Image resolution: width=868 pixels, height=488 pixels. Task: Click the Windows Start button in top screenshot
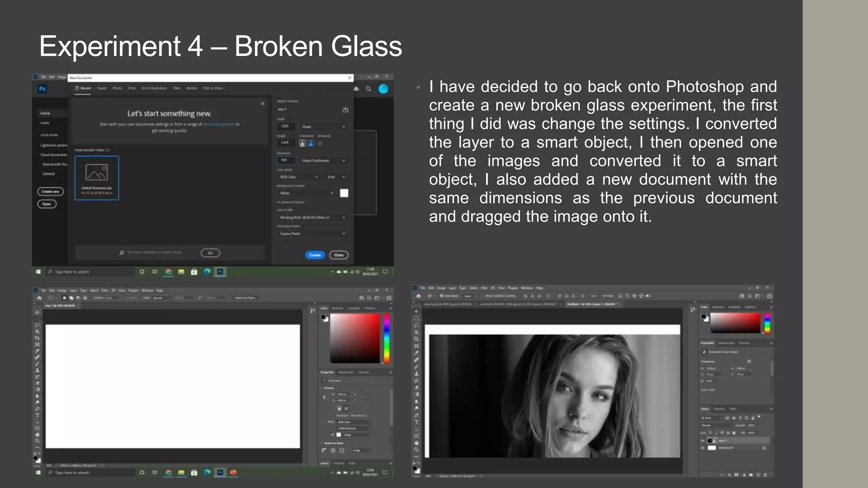point(38,272)
